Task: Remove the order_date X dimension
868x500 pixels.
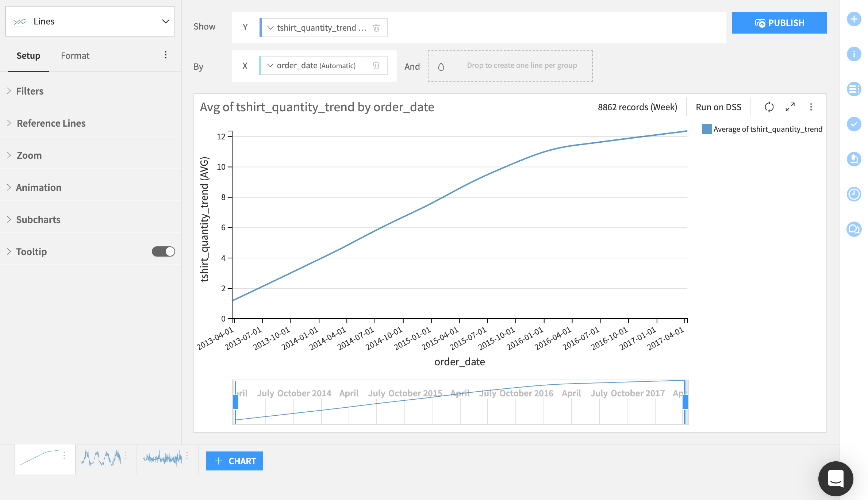Action: point(376,65)
